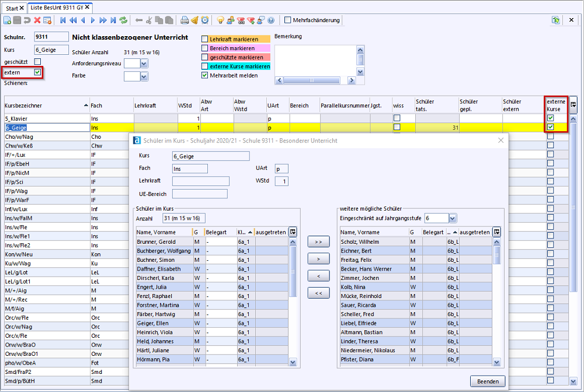Click the undo arrow icon
This screenshot has height=392, width=584.
click(27, 20)
